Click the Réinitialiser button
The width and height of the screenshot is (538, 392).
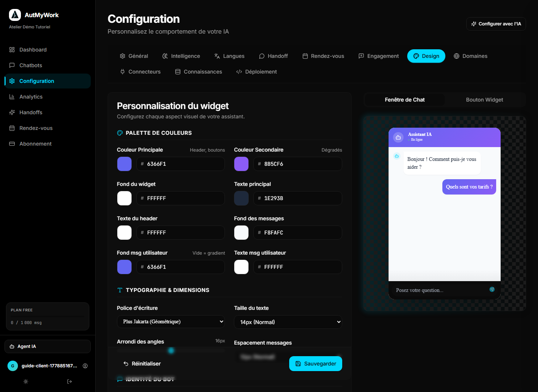click(x=142, y=364)
